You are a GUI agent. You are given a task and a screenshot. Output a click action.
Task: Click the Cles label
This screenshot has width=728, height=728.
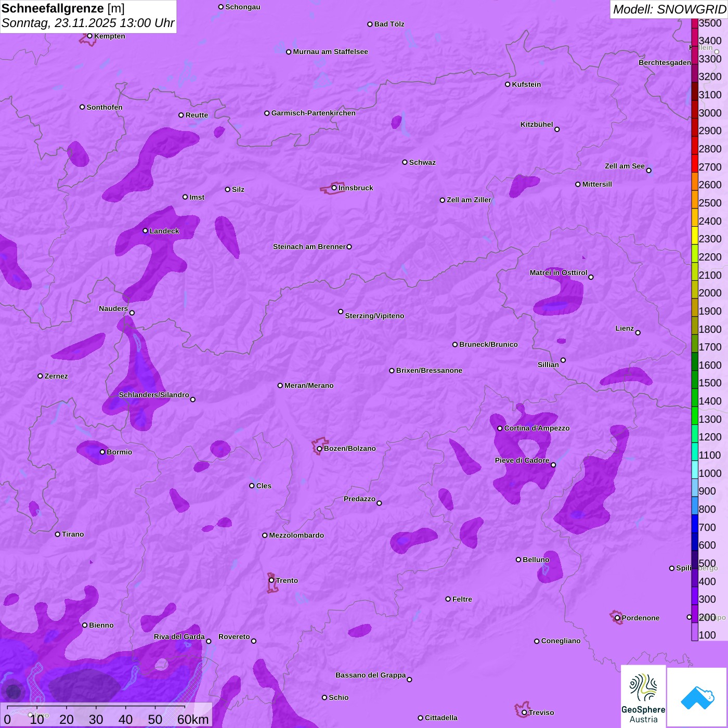[x=264, y=486]
